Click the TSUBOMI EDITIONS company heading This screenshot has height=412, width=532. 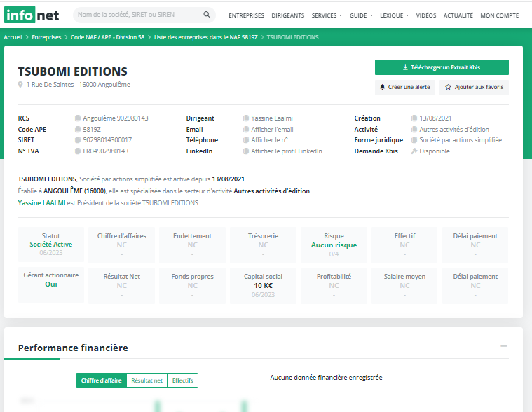73,71
